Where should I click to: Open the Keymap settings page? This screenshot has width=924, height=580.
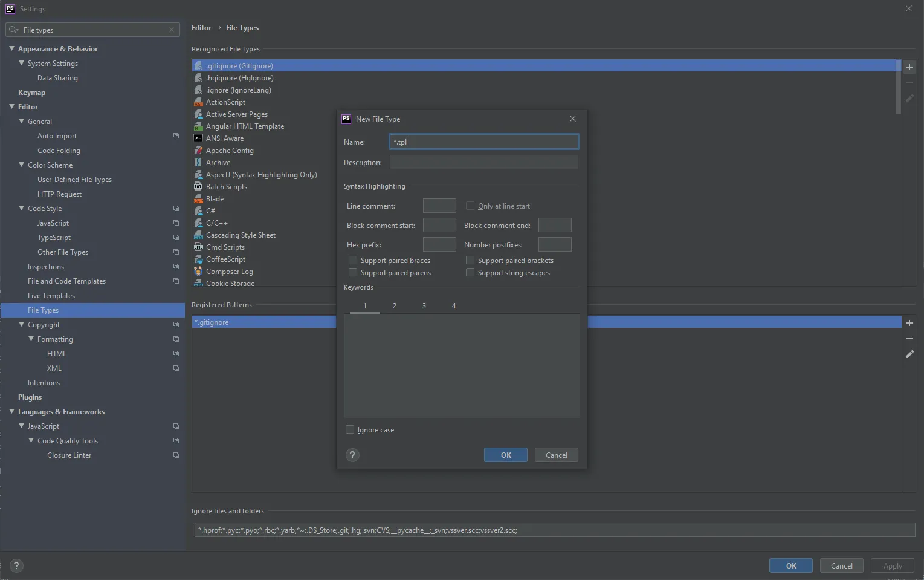click(31, 93)
